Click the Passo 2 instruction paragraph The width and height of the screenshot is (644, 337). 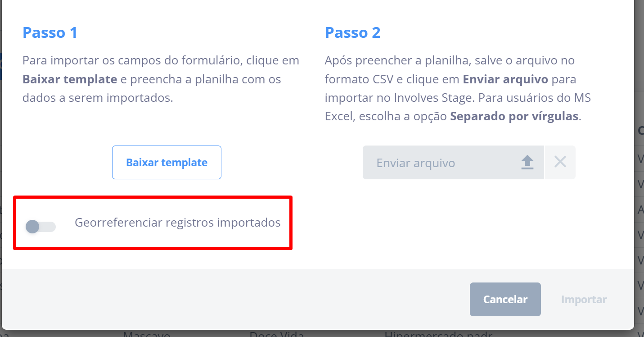pos(458,89)
